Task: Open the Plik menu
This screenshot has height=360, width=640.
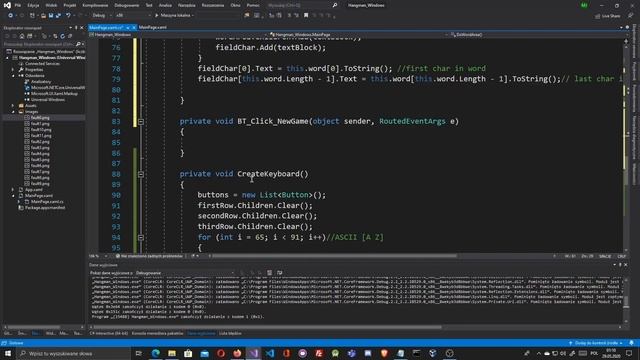Action: pyautogui.click(x=18, y=5)
